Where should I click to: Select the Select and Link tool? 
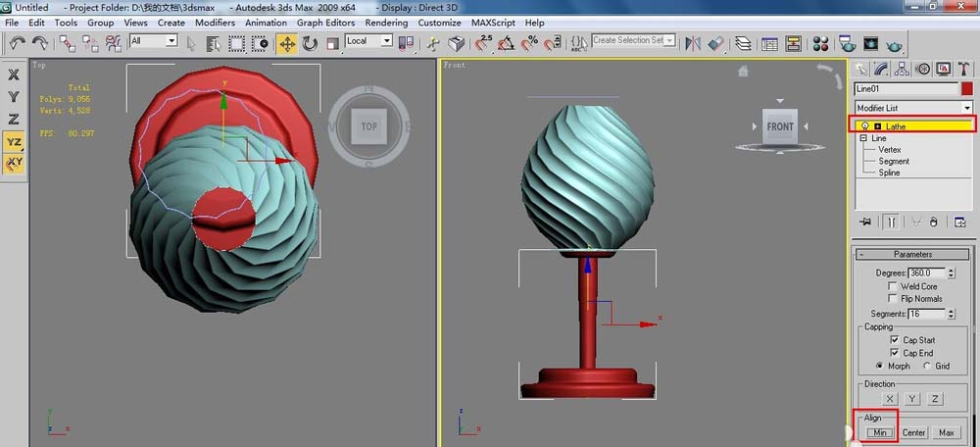coord(67,43)
